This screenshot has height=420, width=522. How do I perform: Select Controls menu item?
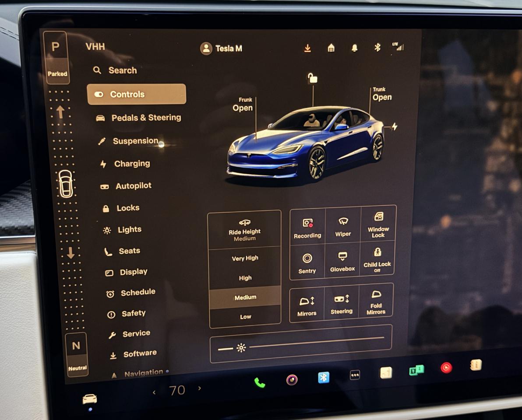[x=137, y=94]
